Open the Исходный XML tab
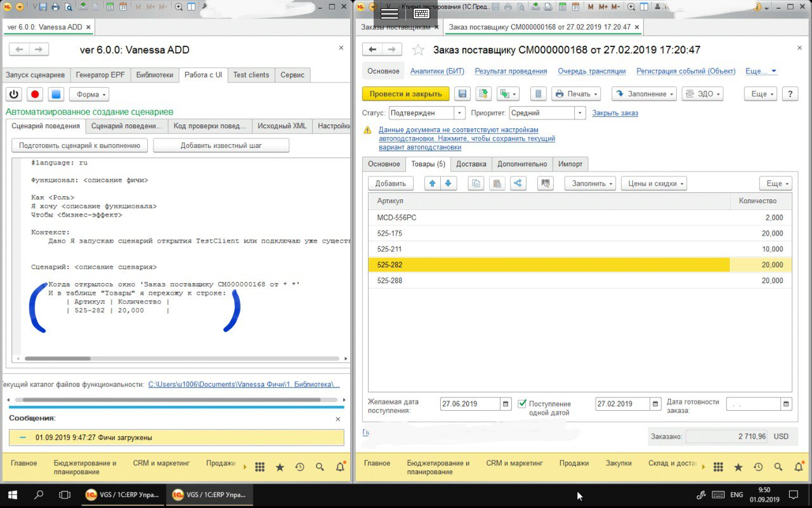The image size is (812, 508). 282,126
